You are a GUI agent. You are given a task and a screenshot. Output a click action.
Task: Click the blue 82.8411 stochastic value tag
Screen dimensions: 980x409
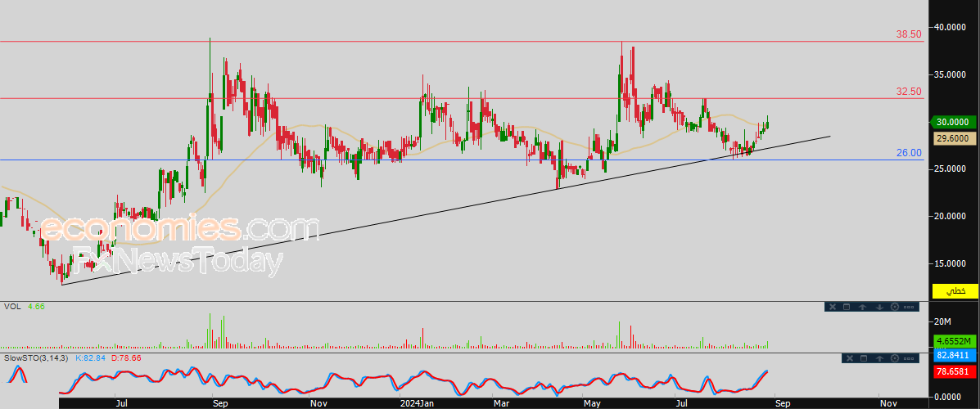pyautogui.click(x=955, y=357)
